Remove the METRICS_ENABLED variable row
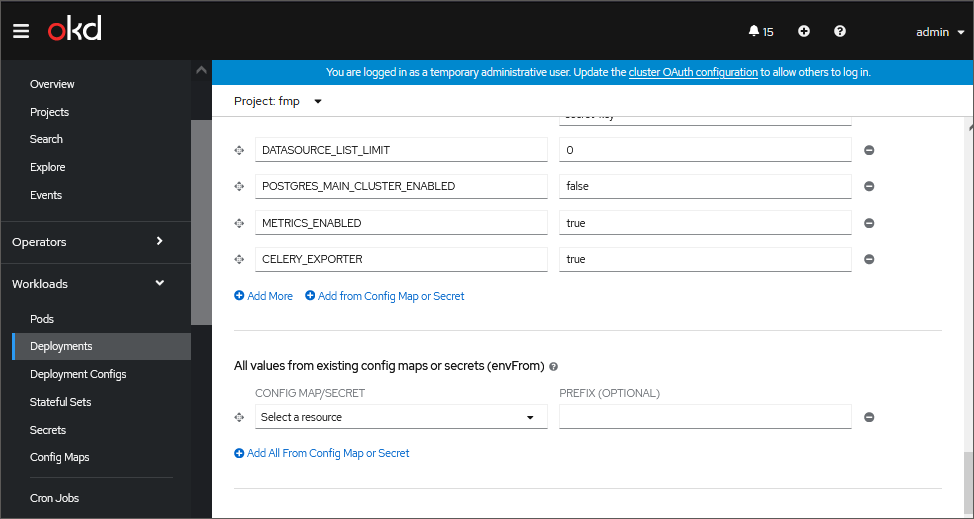The image size is (974, 519). pos(869,223)
